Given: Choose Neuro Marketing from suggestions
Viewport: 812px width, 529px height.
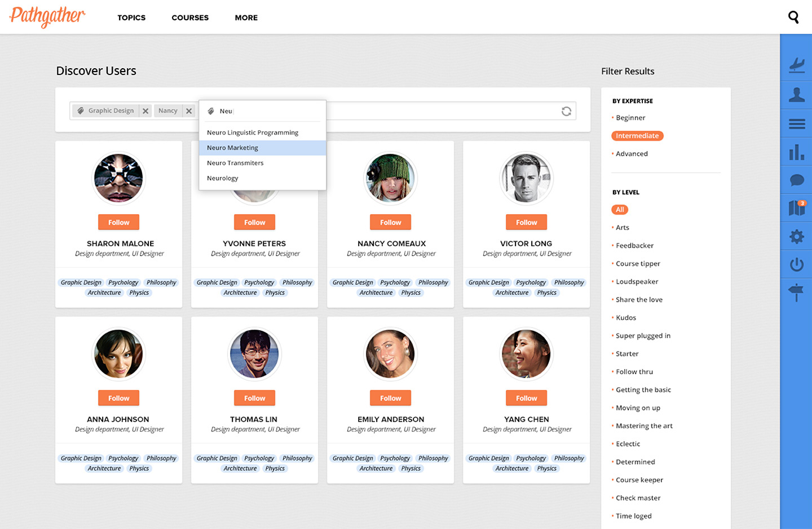Looking at the screenshot, I should 232,148.
